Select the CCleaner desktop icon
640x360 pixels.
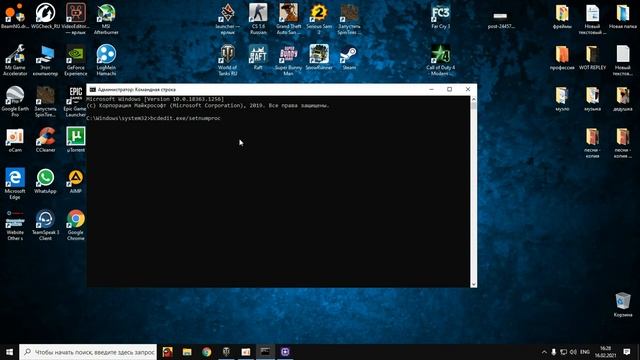pyautogui.click(x=45, y=140)
